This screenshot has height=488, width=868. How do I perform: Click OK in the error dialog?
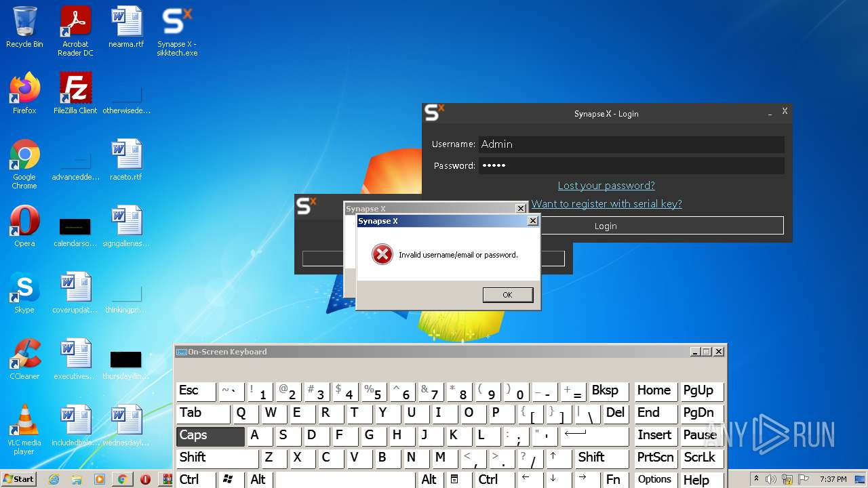click(x=507, y=295)
